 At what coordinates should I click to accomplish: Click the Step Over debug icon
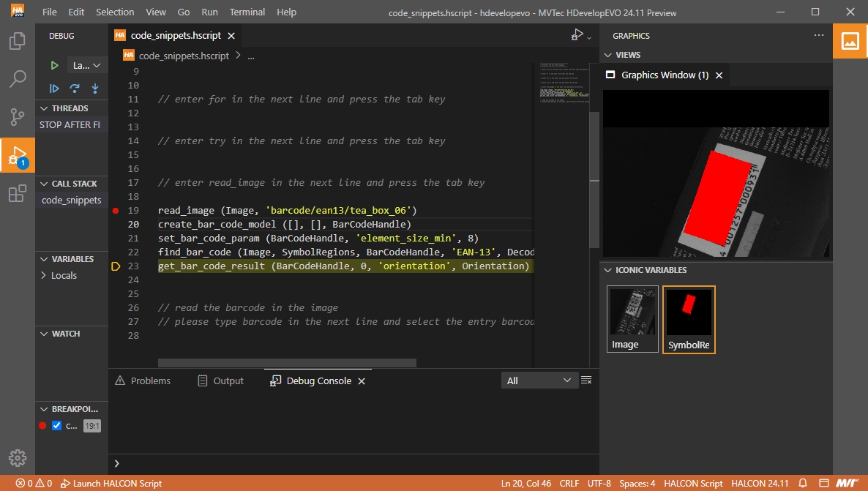75,89
